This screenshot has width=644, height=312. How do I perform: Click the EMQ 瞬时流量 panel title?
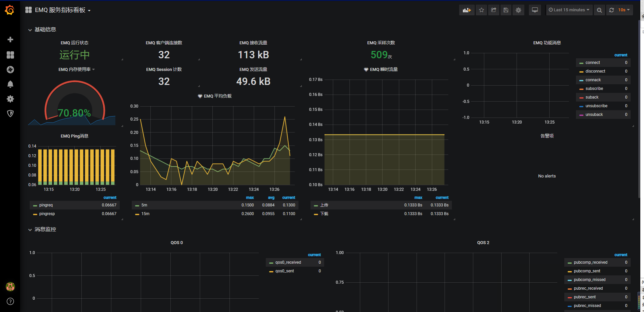[x=384, y=69]
